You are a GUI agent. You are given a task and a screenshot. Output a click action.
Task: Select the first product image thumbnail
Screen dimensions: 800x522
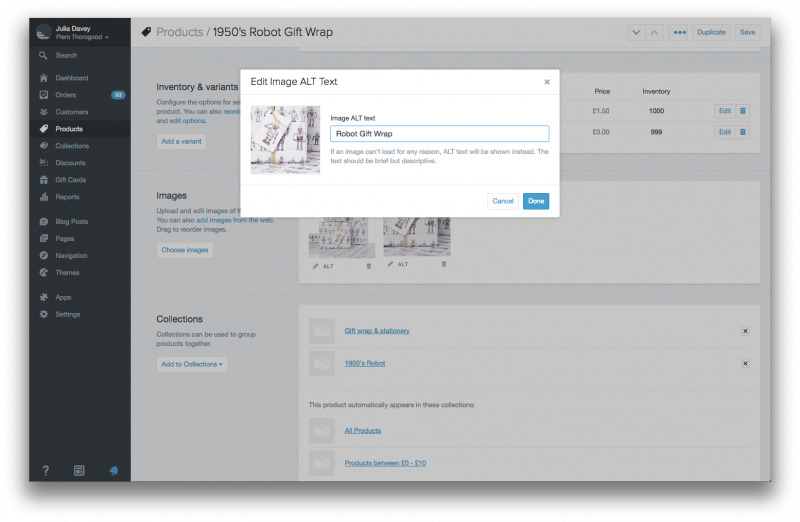(342, 237)
